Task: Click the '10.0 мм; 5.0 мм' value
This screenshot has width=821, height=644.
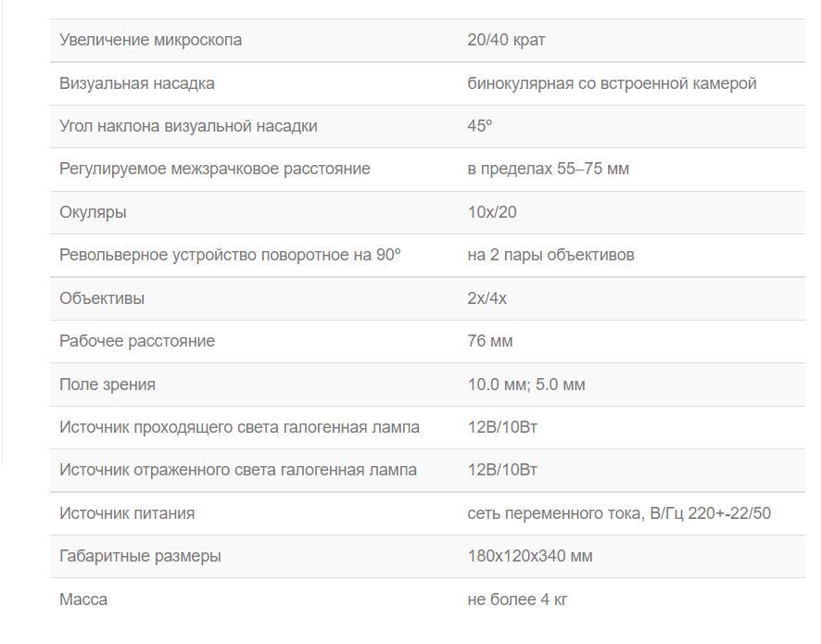Action: [x=526, y=385]
